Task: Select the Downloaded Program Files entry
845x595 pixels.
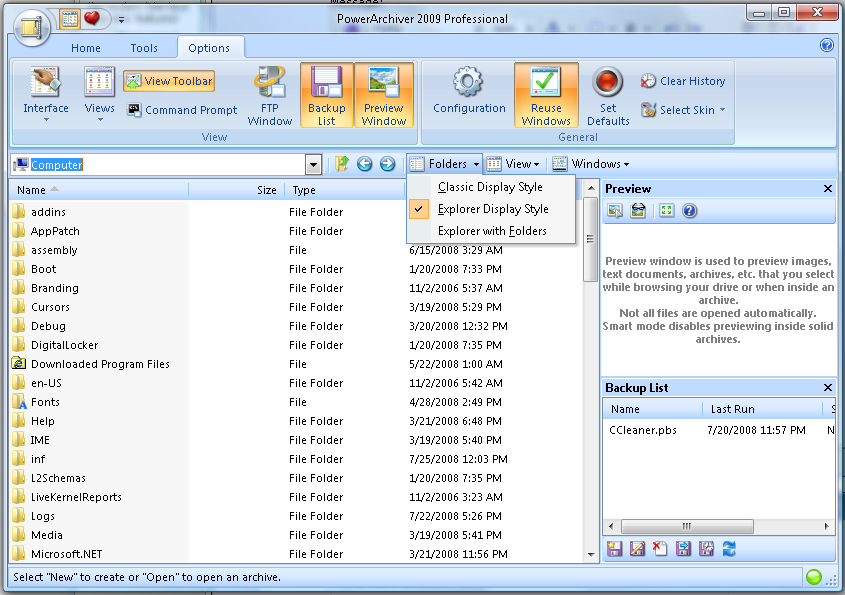Action: [100, 364]
